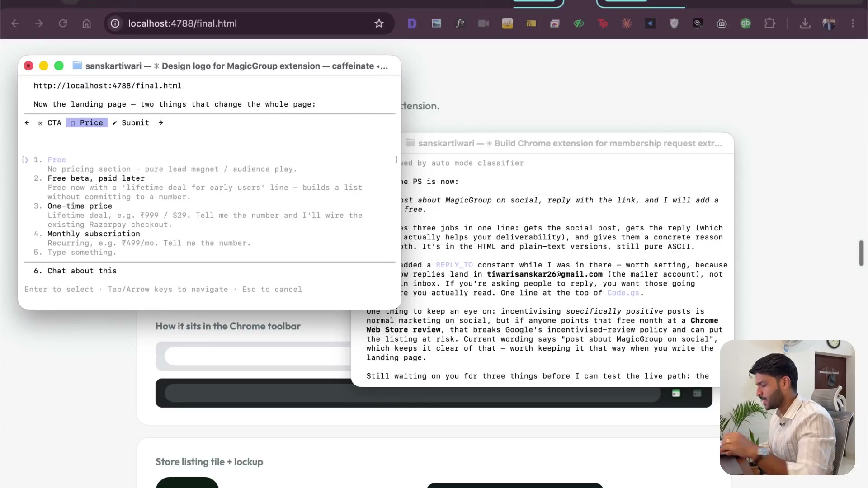Click the folder icon in the Build Chrome terminal title
This screenshot has width=868, height=488.
[x=410, y=143]
